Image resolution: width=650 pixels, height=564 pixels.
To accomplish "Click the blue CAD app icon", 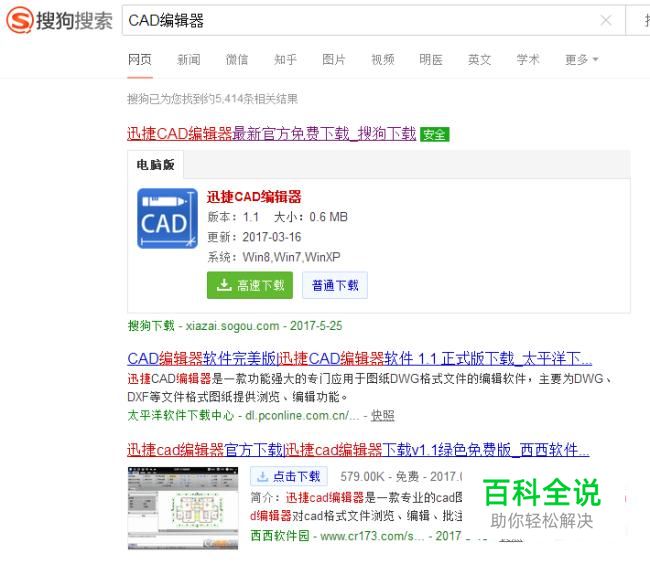I will [x=167, y=218].
